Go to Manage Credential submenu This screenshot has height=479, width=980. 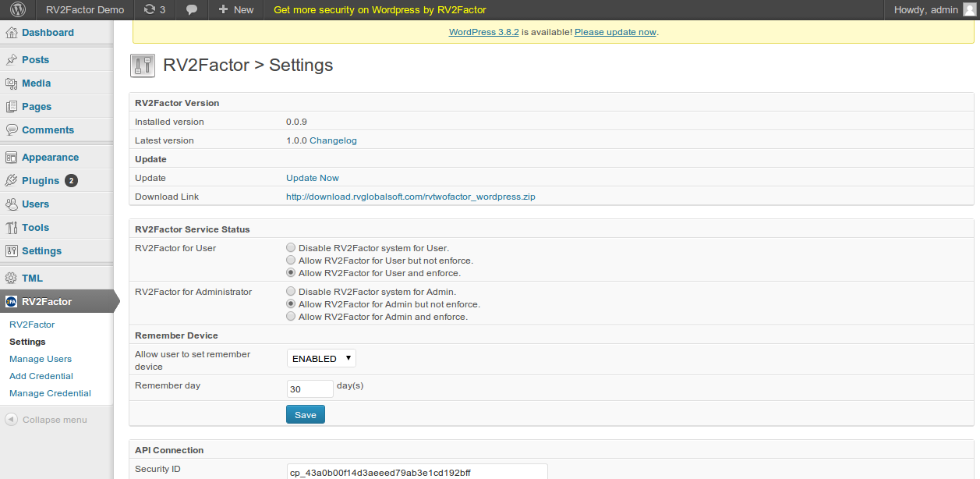pyautogui.click(x=50, y=393)
